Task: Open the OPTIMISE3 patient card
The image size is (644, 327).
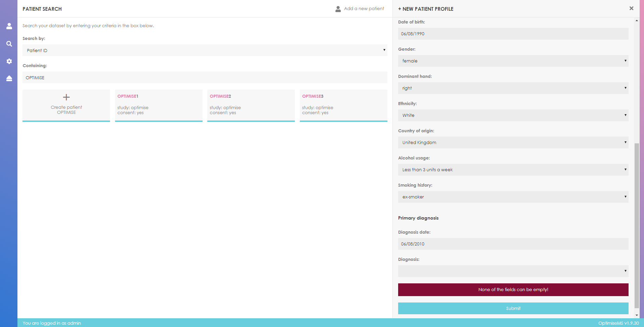Action: [343, 105]
